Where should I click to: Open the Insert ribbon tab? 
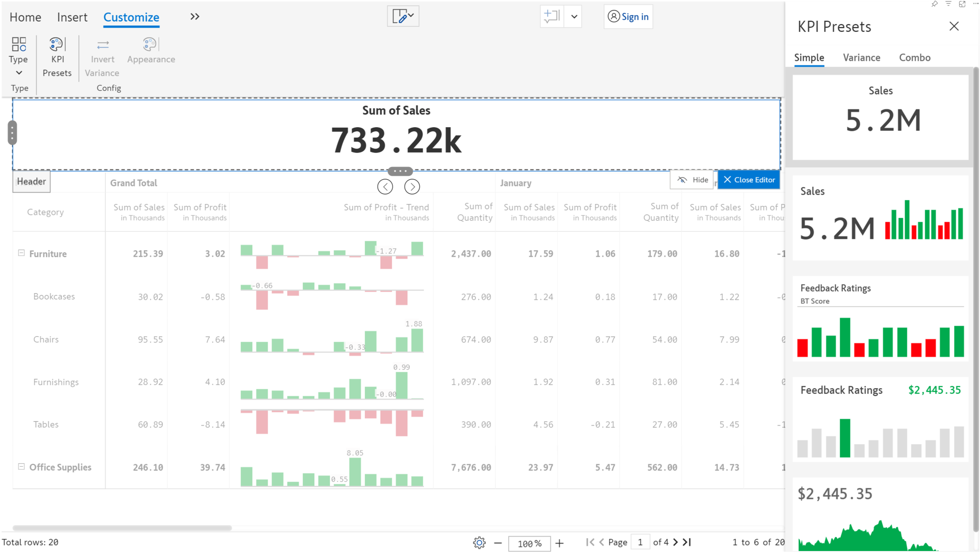coord(72,17)
